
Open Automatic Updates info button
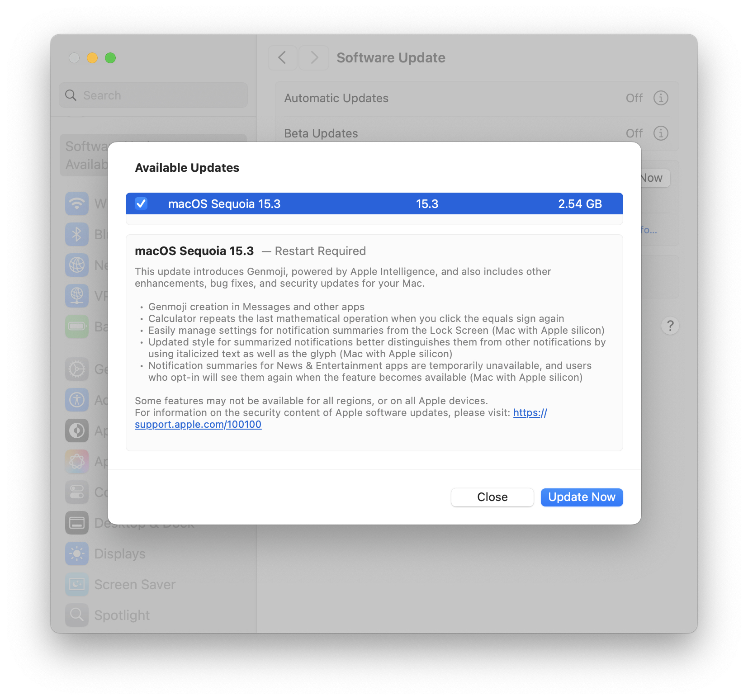click(661, 98)
